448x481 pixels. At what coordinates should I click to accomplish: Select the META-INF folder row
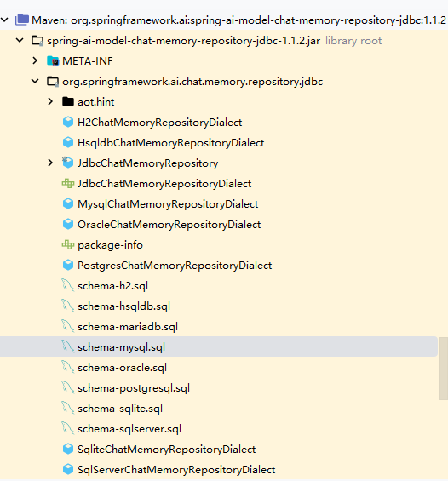point(88,61)
